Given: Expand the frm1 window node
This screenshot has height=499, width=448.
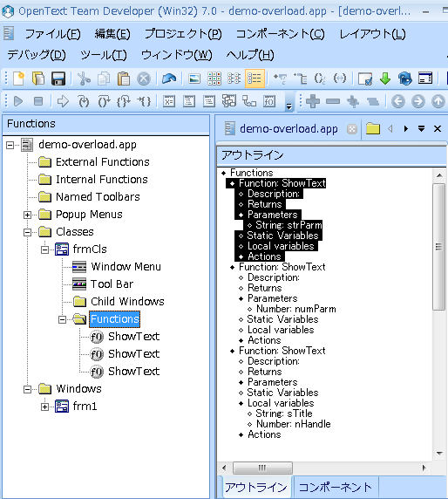Looking at the screenshot, I should coord(44,407).
